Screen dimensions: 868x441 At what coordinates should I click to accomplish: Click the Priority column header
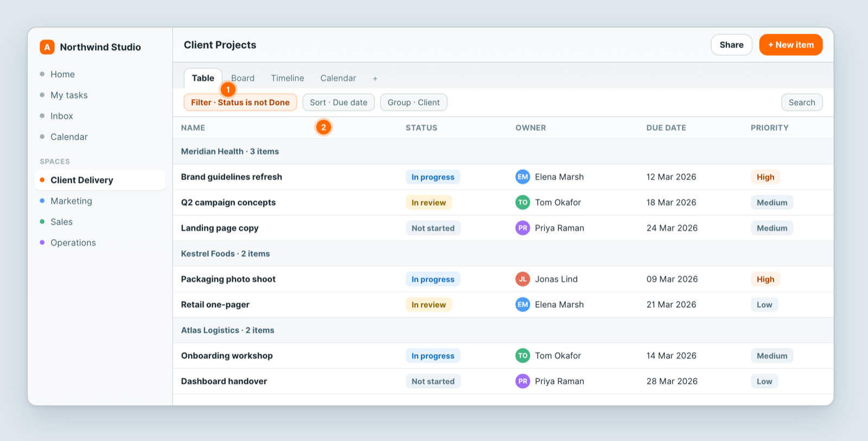coord(769,128)
